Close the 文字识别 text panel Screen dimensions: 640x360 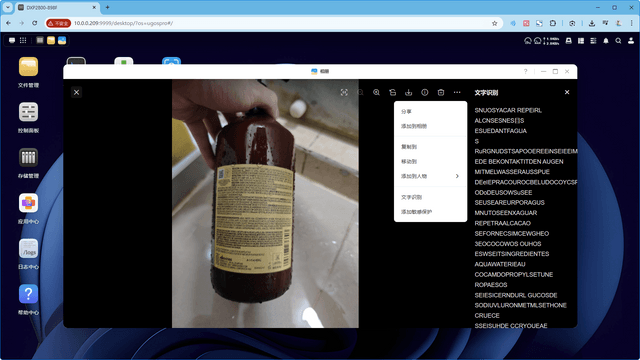(567, 92)
